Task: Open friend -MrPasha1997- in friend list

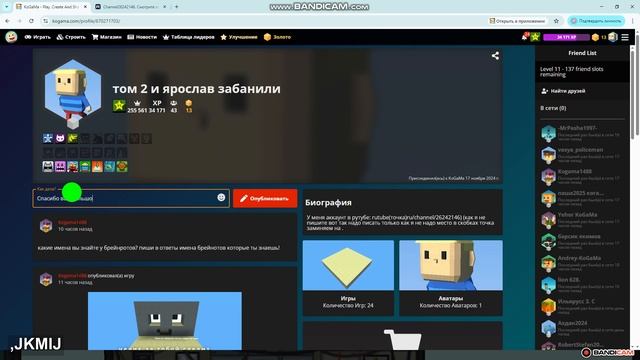Action: (x=582, y=133)
